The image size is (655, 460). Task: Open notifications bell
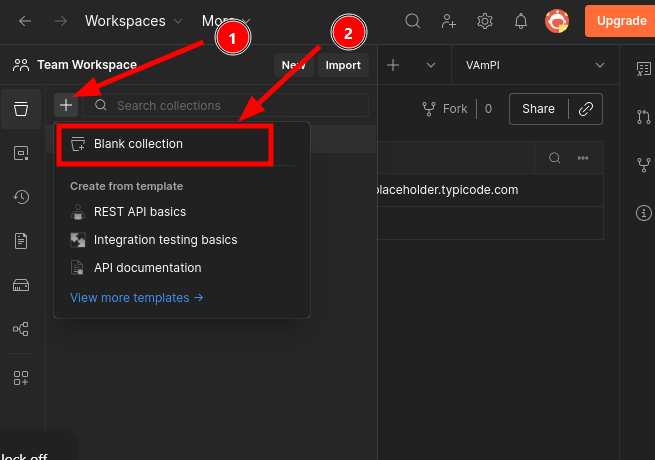pyautogui.click(x=520, y=21)
